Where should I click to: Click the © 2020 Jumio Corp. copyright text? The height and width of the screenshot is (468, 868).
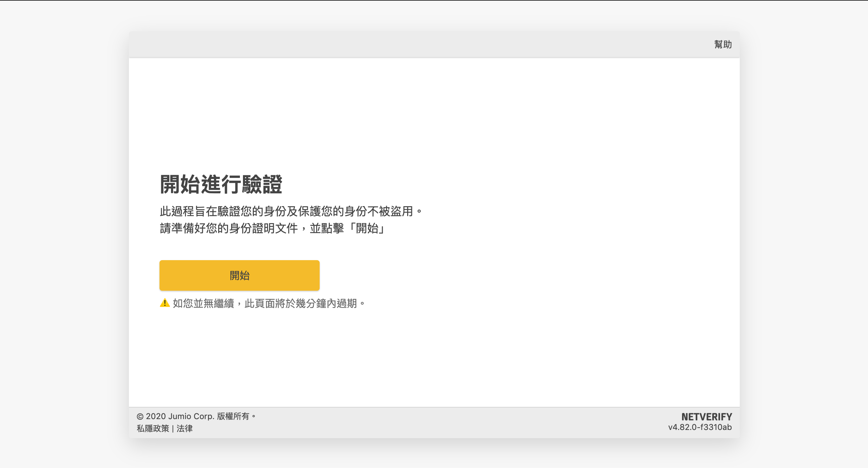coord(196,416)
